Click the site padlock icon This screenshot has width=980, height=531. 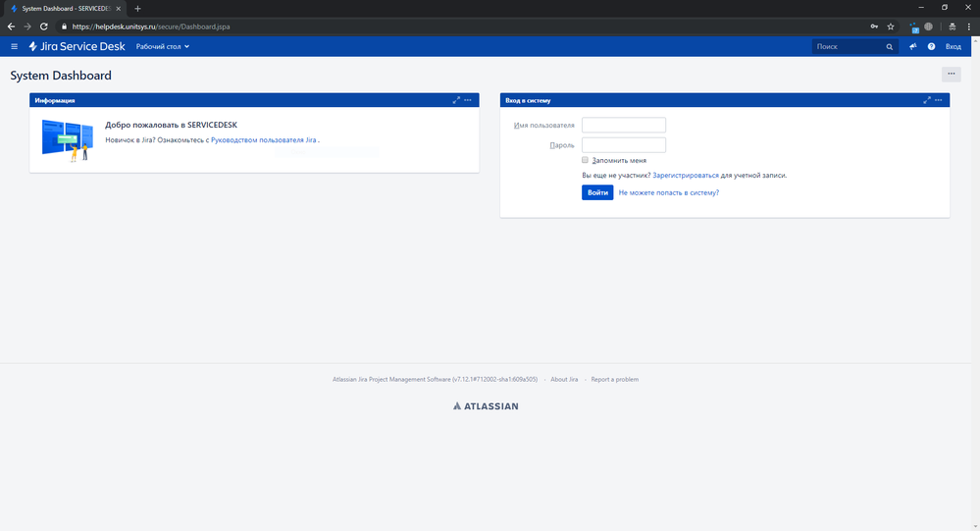coord(64,27)
